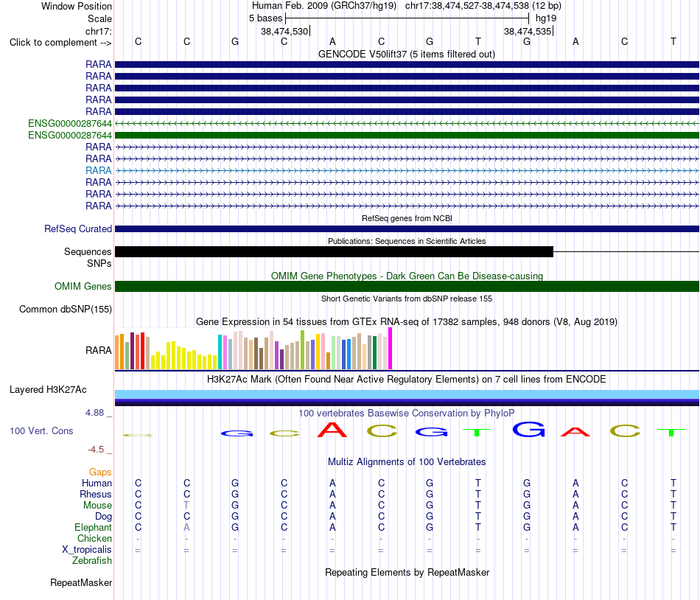Click the 'Human Feb. 2009 (GRCh37/hg19)' assembly text
This screenshot has width=700, height=600.
pos(324,6)
